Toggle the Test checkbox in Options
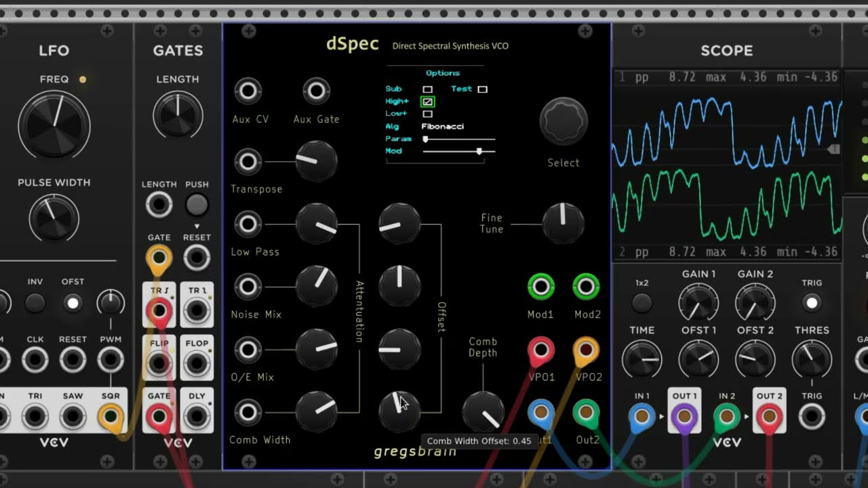Screen dimensions: 868x488 [482, 89]
